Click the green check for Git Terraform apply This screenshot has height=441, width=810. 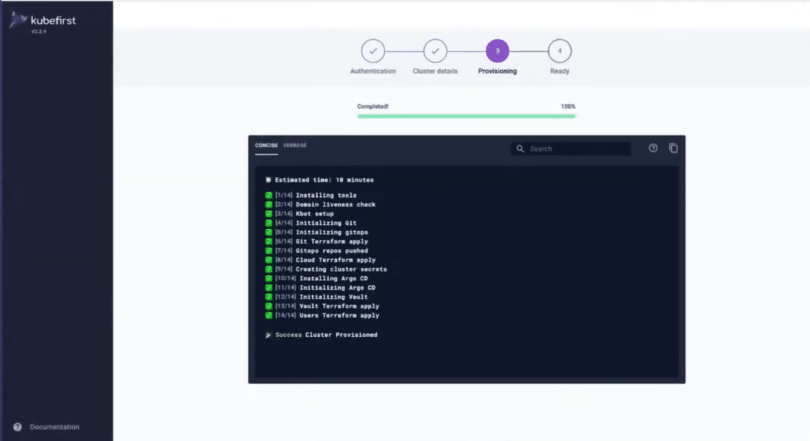tap(269, 242)
